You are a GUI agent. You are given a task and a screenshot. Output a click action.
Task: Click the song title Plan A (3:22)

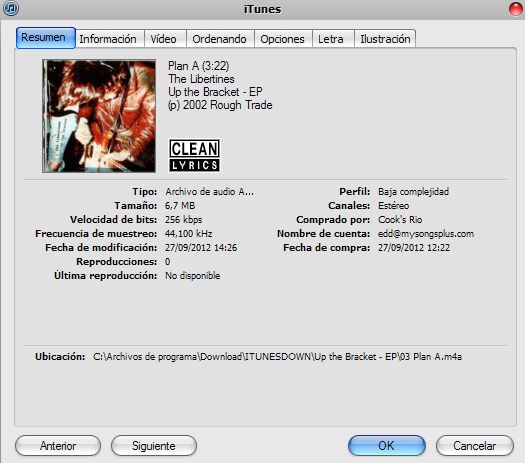pos(199,66)
